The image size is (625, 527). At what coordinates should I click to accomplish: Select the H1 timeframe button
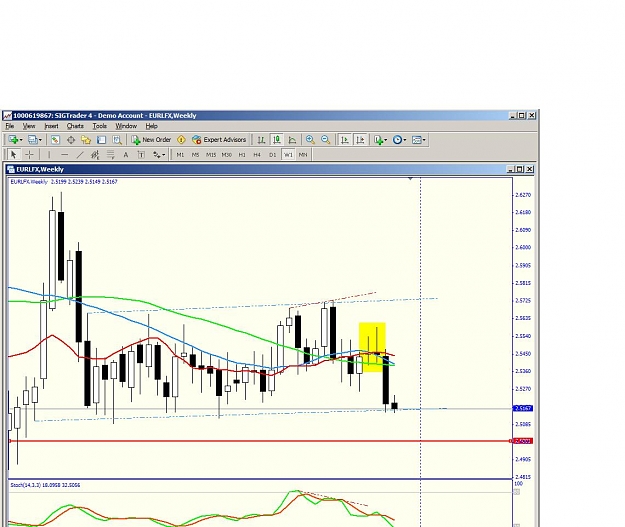click(x=242, y=155)
